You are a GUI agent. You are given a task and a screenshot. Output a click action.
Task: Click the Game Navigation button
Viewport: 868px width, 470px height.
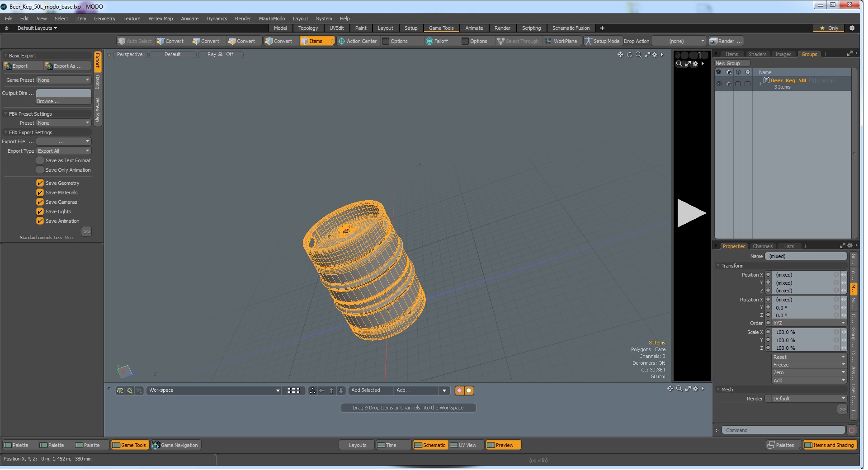click(176, 445)
